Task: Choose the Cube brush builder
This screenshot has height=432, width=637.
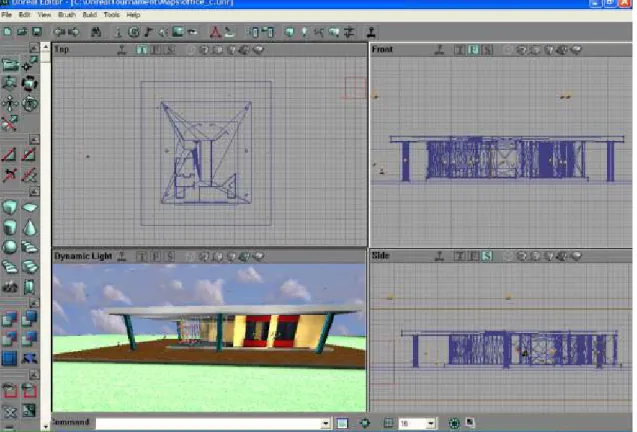Action: pyautogui.click(x=9, y=207)
